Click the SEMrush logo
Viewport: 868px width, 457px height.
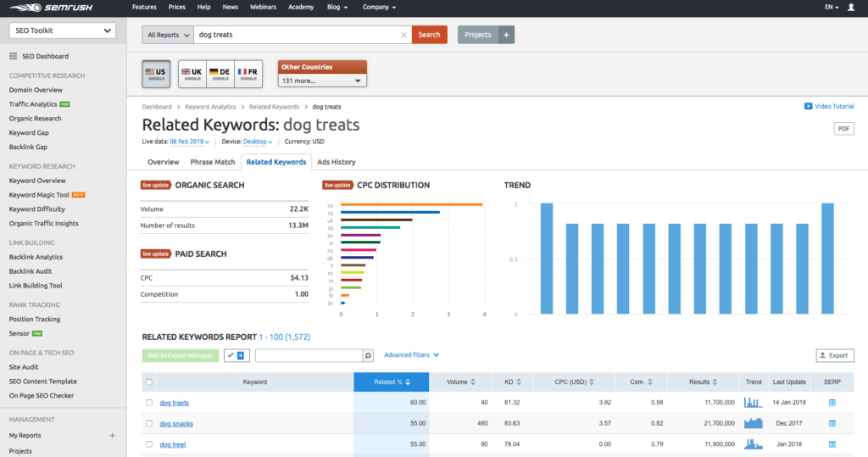coord(51,8)
